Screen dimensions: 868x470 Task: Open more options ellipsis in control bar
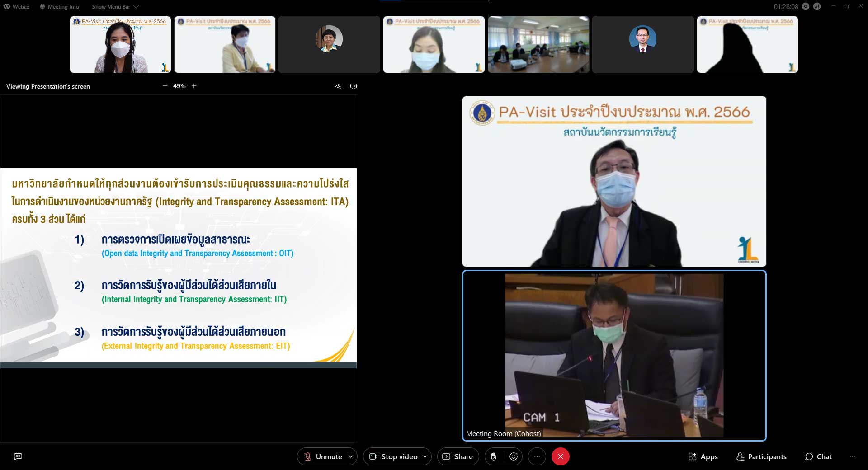537,456
